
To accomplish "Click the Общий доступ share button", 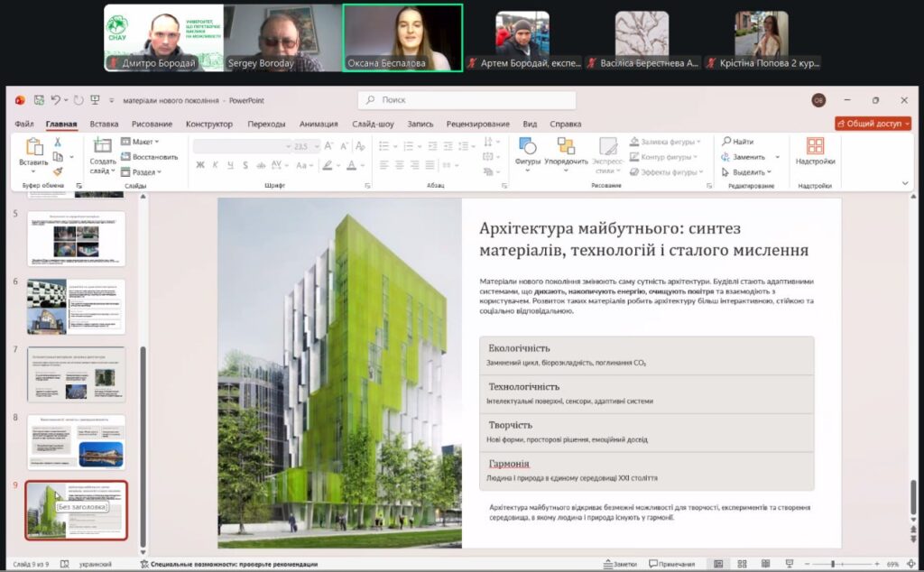I will pos(872,124).
